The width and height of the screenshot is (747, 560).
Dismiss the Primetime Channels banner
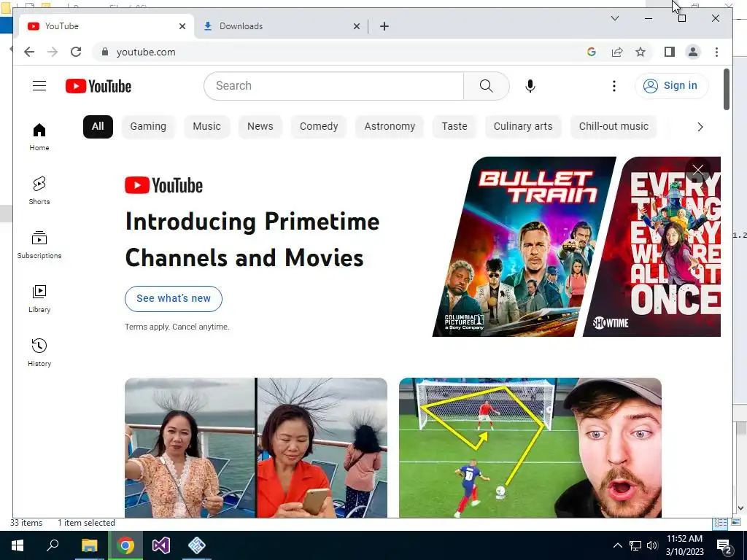pyautogui.click(x=698, y=169)
